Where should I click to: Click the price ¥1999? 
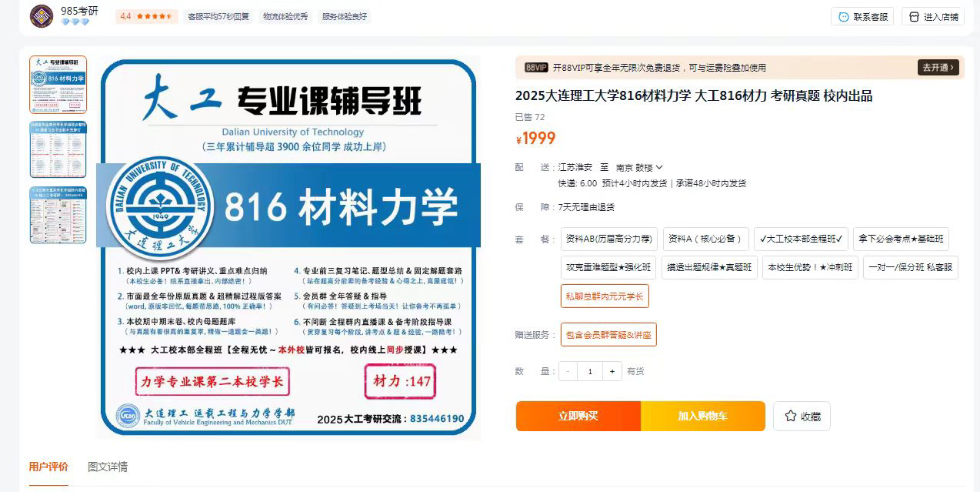(x=535, y=139)
